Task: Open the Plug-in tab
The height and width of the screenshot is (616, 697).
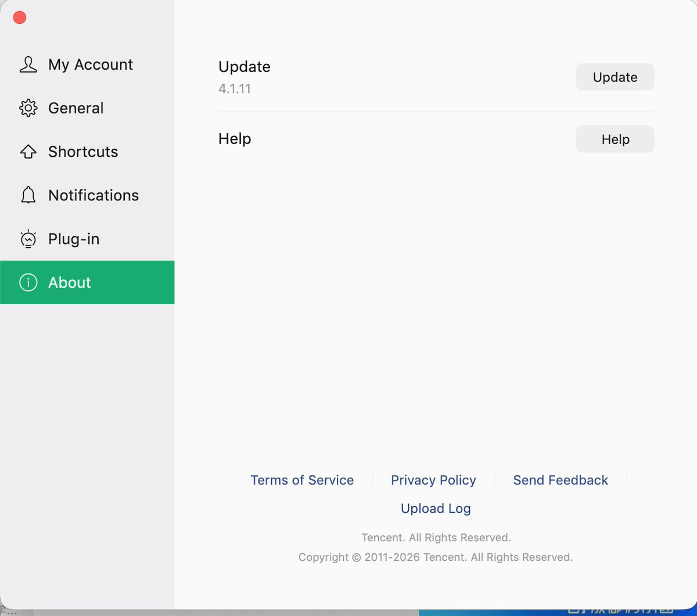Action: coord(87,239)
